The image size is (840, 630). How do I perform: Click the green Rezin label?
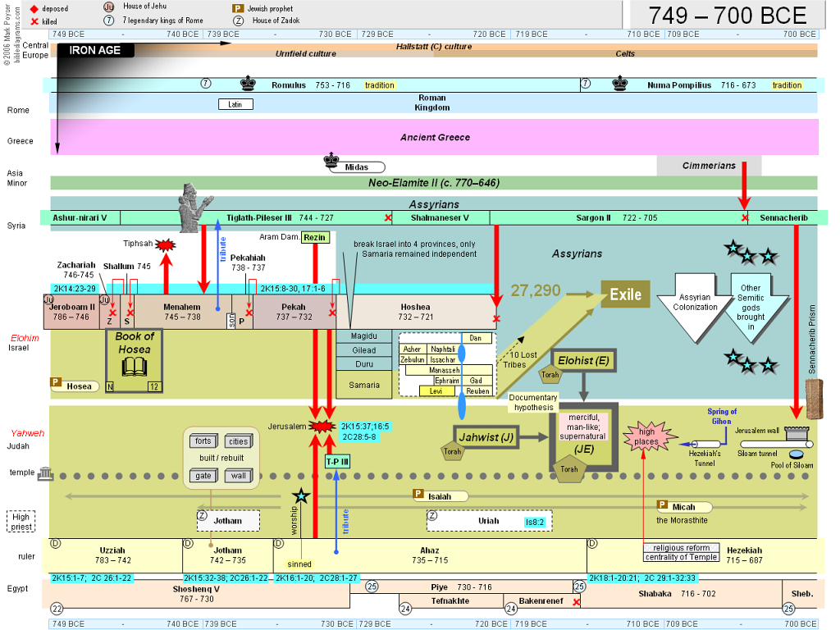[x=314, y=237]
